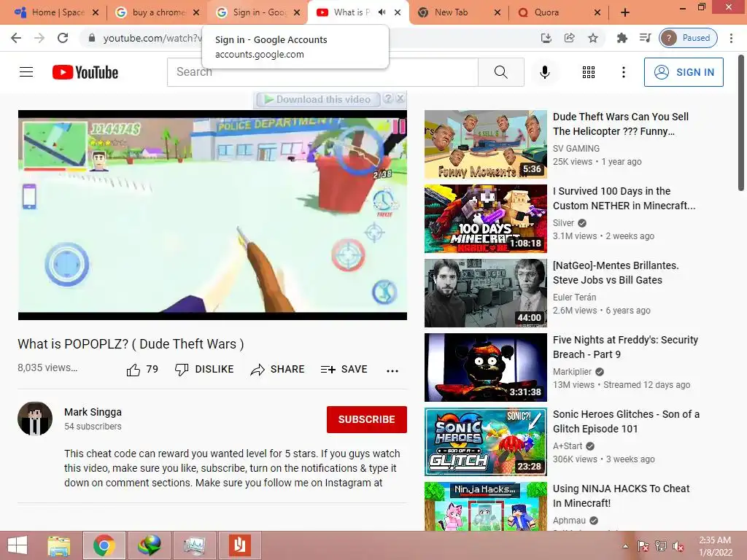Open Dude Theft Wars helicopter video thumbnail
Viewport: 747px width, 560px height.
(x=485, y=144)
